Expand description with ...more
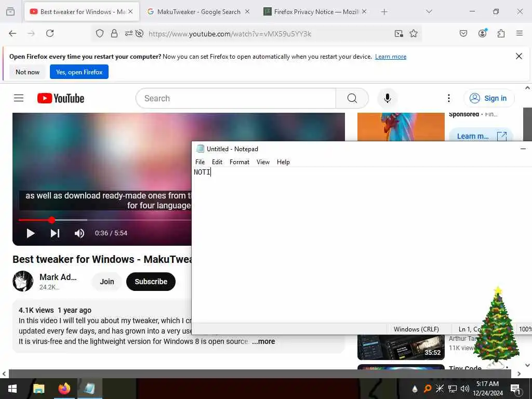Screen dimensions: 532x399 click(x=263, y=341)
